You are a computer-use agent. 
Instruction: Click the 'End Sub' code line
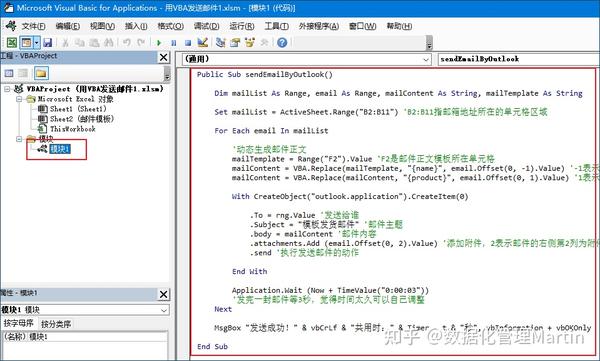[x=212, y=346]
